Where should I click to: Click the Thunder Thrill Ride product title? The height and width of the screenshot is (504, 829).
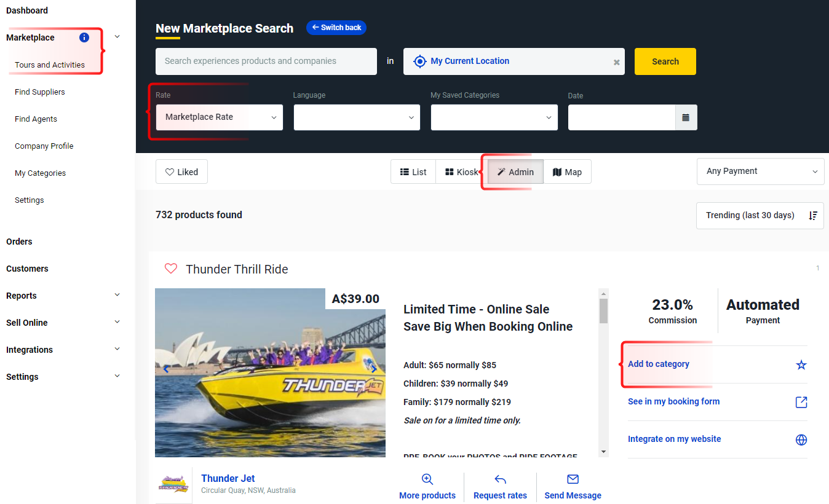[237, 269]
